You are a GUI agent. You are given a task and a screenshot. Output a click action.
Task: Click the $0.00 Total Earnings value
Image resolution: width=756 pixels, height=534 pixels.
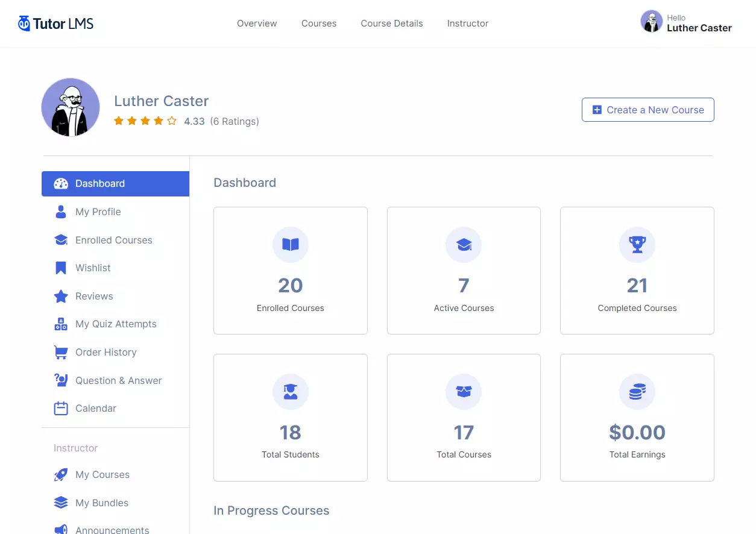pos(637,432)
